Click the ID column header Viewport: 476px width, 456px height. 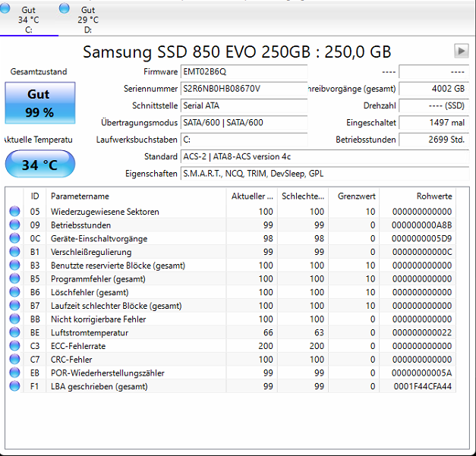35,197
